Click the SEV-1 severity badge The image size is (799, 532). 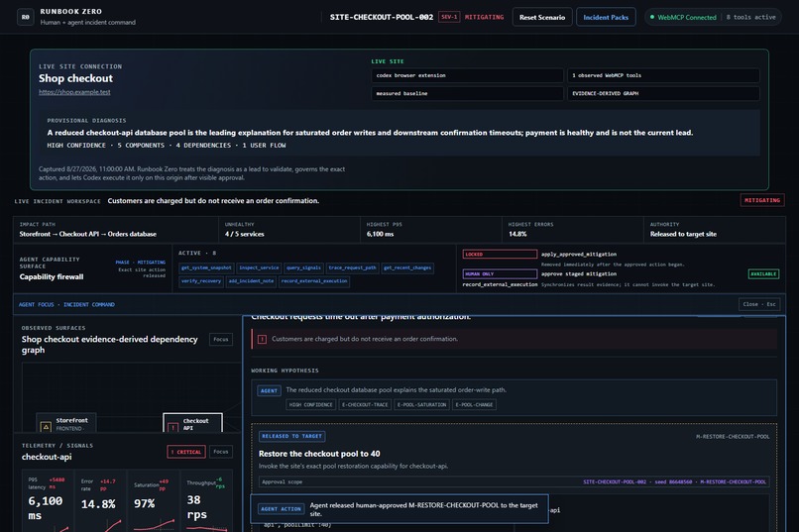coord(449,17)
